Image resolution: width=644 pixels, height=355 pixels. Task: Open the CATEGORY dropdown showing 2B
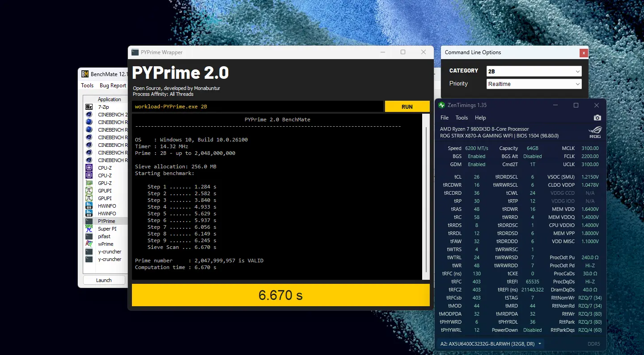click(534, 71)
